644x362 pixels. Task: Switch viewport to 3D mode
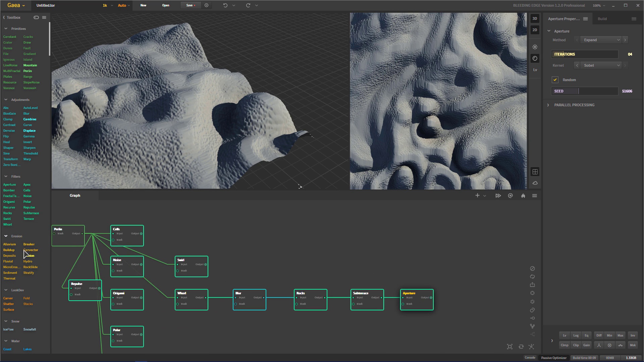point(535,19)
